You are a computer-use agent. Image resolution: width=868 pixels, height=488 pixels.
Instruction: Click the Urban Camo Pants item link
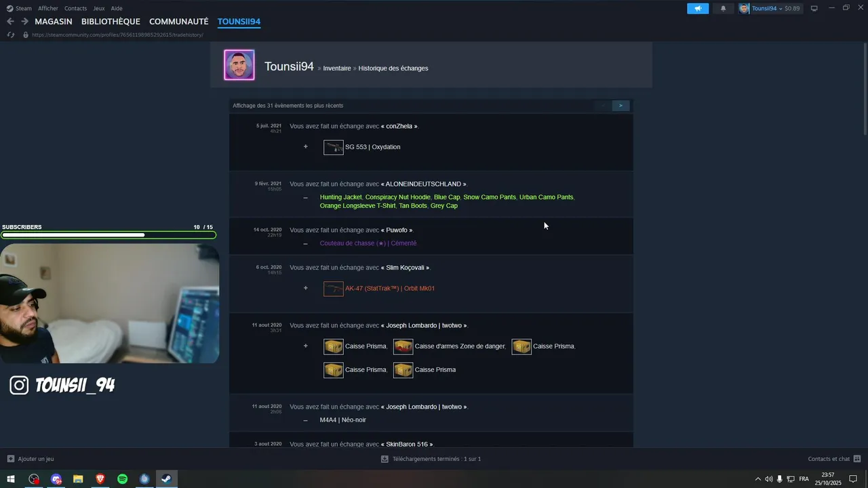tap(546, 197)
